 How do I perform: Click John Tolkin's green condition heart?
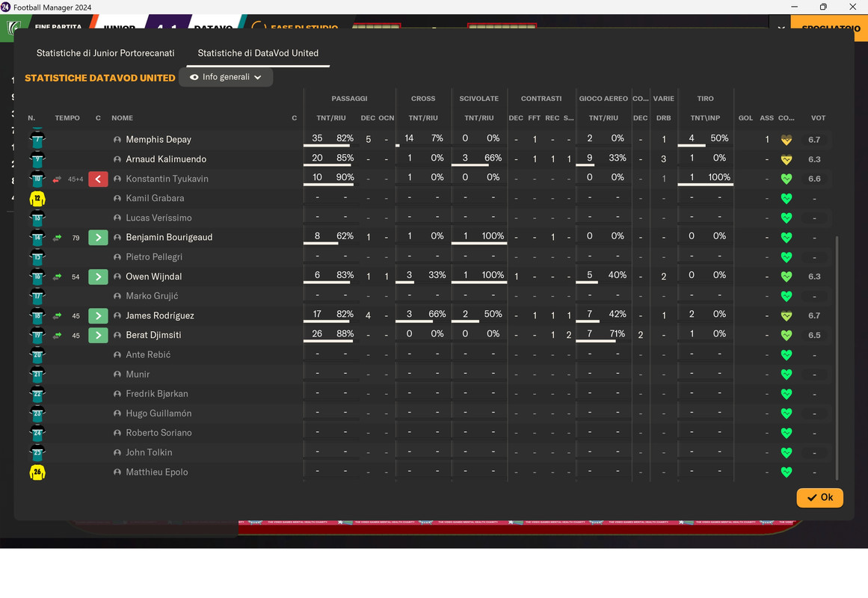tap(786, 452)
